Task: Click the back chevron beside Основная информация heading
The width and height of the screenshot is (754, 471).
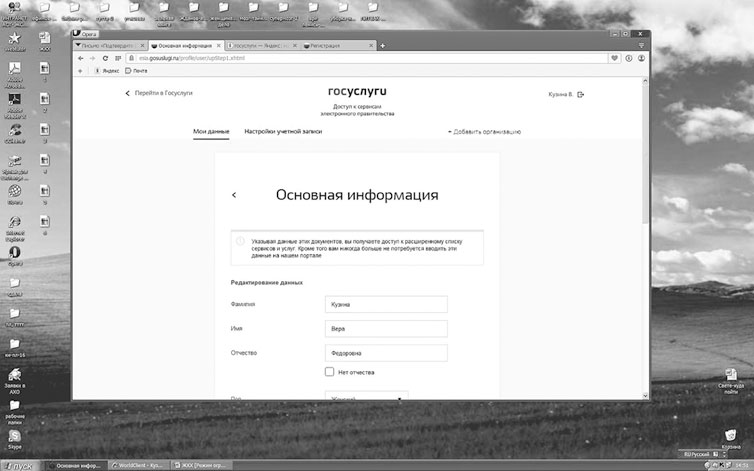Action: pos(234,196)
